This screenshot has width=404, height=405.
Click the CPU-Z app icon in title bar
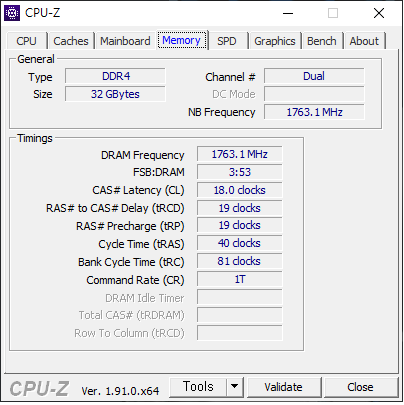pyautogui.click(x=12, y=13)
